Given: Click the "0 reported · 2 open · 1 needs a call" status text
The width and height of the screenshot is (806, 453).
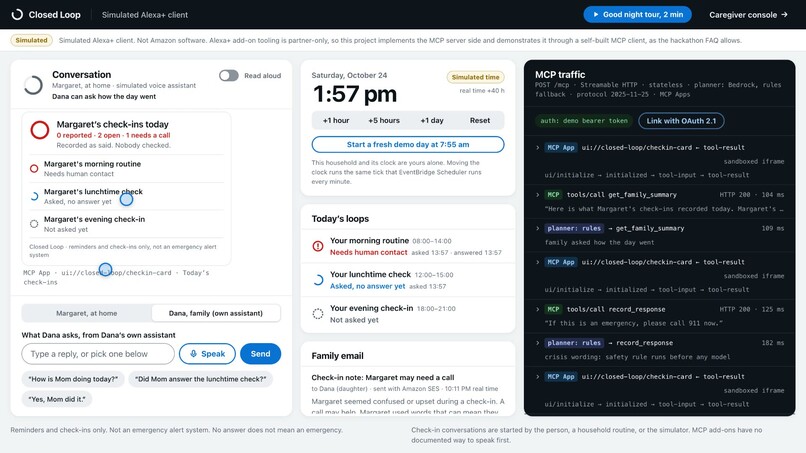Looking at the screenshot, I should coord(113,135).
